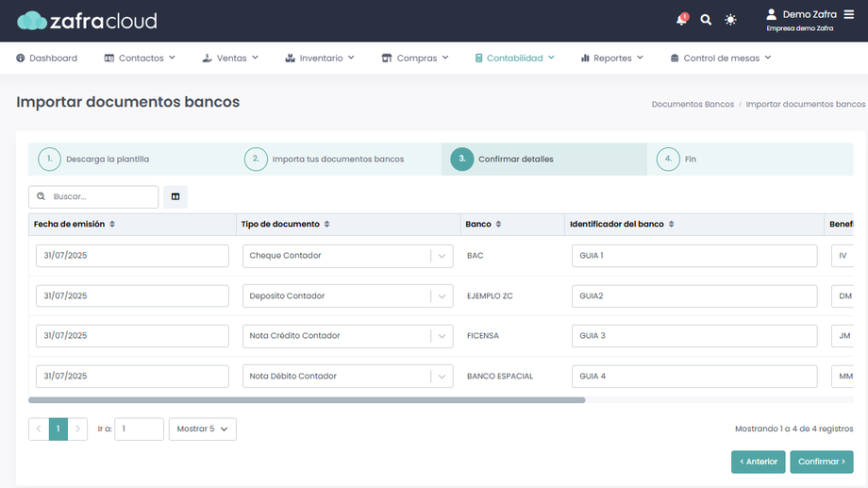Open the Inventario menu
The width and height of the screenshot is (868, 488).
320,59
